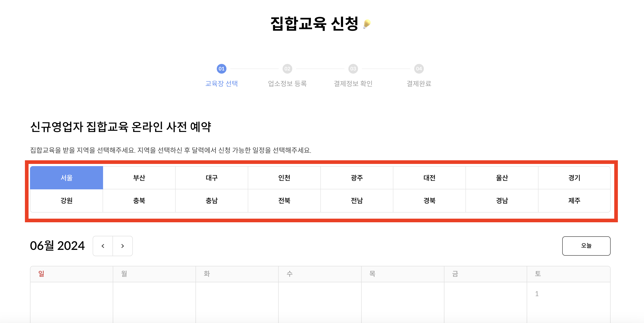Select 전북 in the region row

(284, 200)
